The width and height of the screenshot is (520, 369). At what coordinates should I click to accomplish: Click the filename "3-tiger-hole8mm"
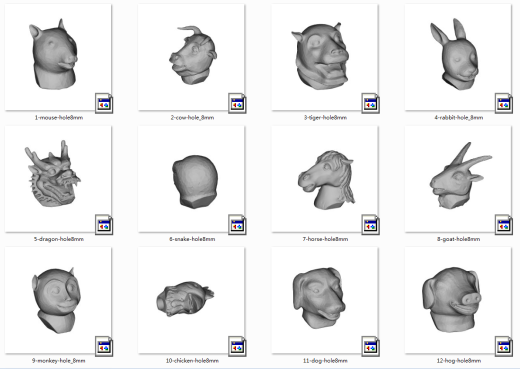click(325, 117)
